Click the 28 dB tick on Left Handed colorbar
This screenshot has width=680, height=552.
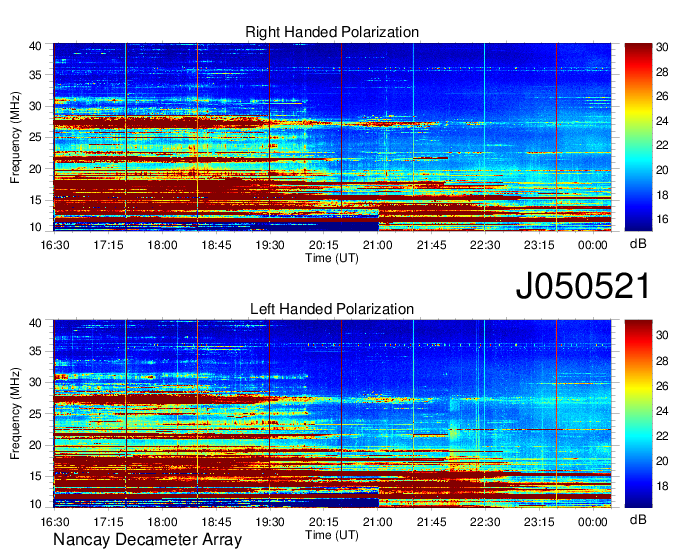662,361
